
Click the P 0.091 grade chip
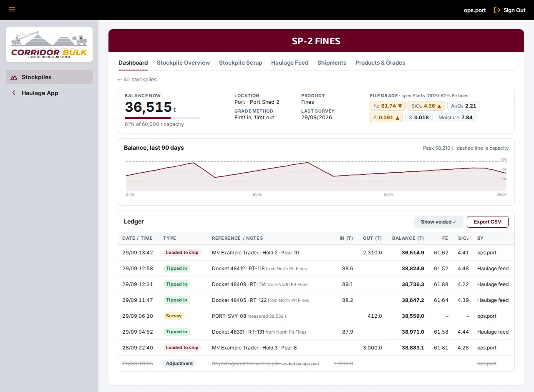pyautogui.click(x=386, y=118)
